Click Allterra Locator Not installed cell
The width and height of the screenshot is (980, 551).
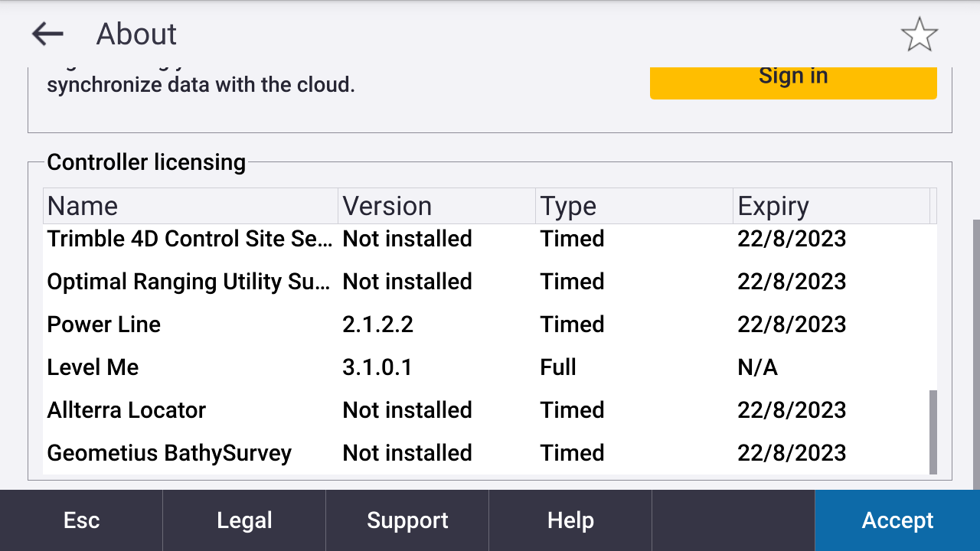click(x=407, y=410)
